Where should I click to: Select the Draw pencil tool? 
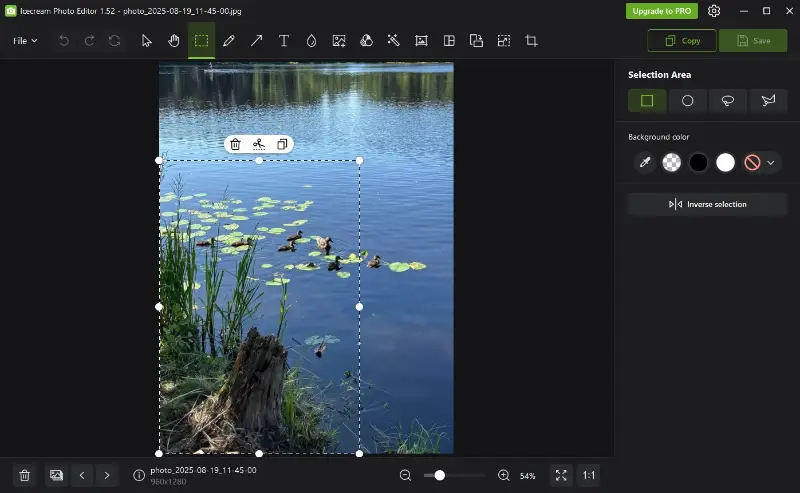tap(229, 41)
